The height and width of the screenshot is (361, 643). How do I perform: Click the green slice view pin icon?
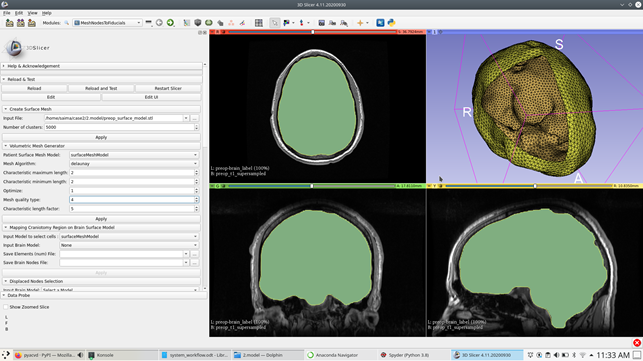tap(212, 186)
